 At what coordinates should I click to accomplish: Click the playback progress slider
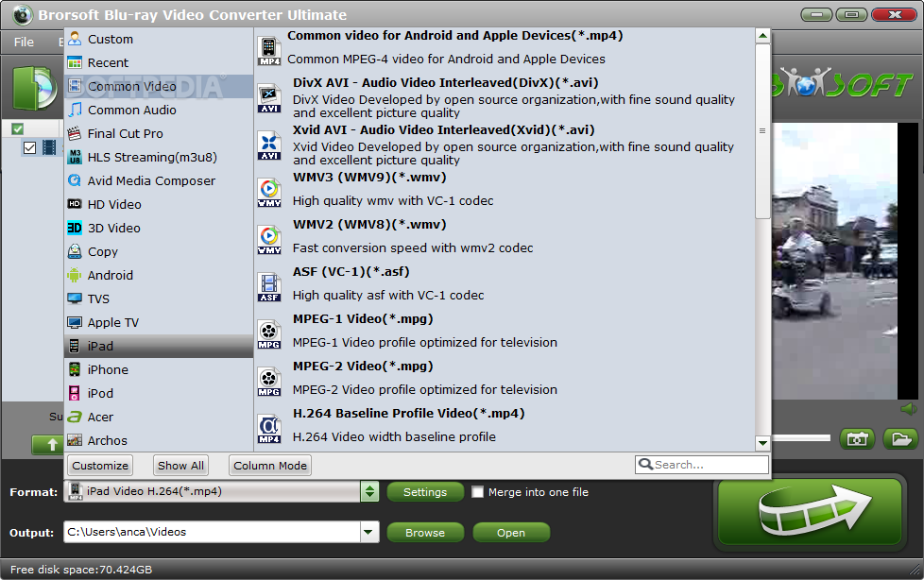801,438
